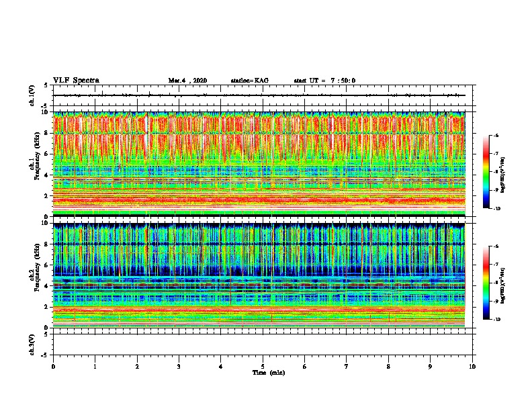Click the ch.1 colorbar log(PSD) unit label
Image resolution: width=532 pixels, height=411 pixels.
pyautogui.click(x=503, y=175)
